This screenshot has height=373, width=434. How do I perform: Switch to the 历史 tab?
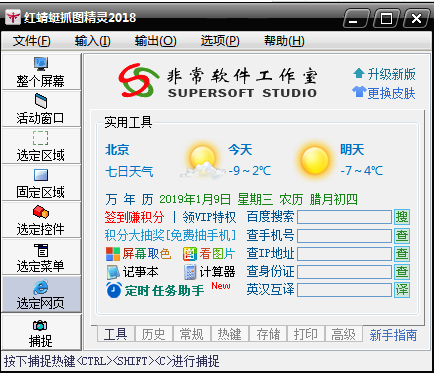click(153, 334)
